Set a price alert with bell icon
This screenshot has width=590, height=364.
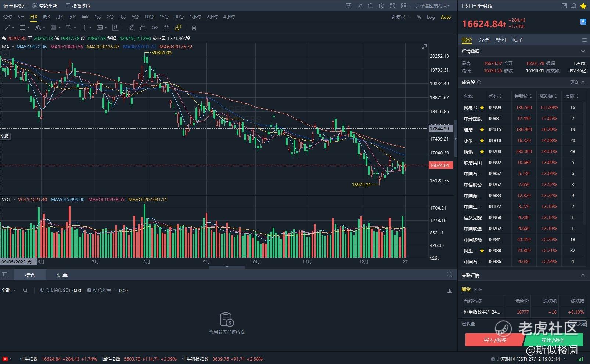pos(573,6)
